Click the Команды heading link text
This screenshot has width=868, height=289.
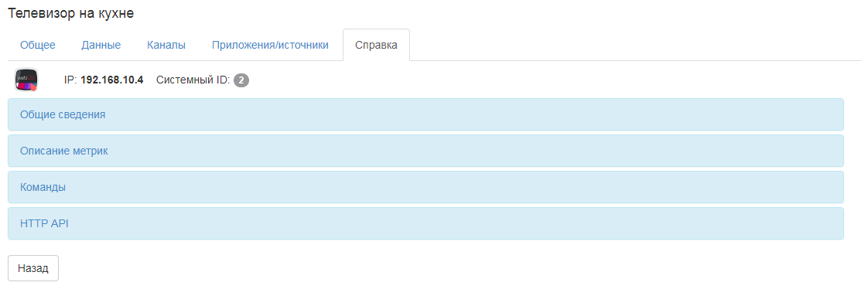pos(43,187)
